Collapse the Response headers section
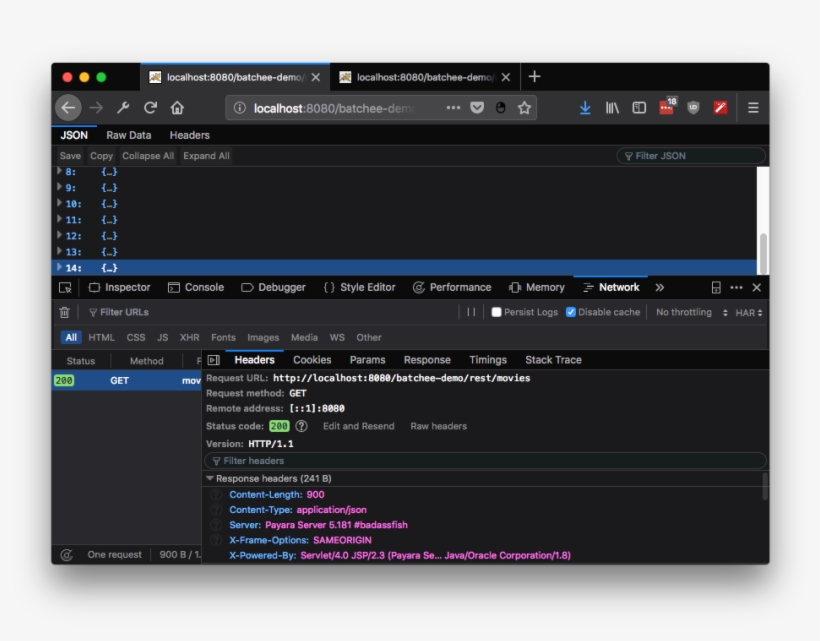Image resolution: width=820 pixels, height=641 pixels. point(212,478)
